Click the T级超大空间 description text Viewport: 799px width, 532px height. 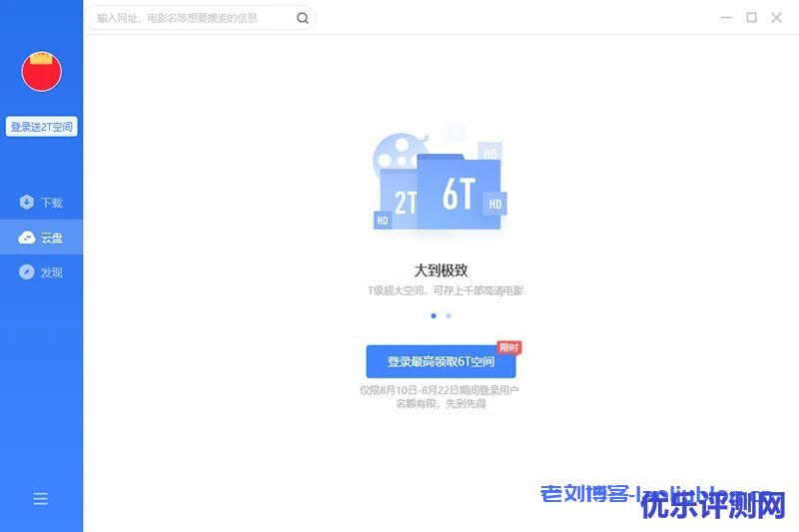click(x=445, y=290)
